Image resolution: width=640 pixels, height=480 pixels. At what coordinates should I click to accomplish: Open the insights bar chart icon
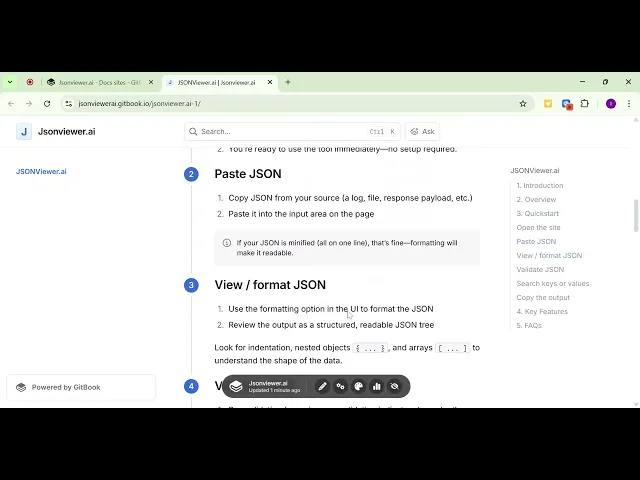pos(376,386)
